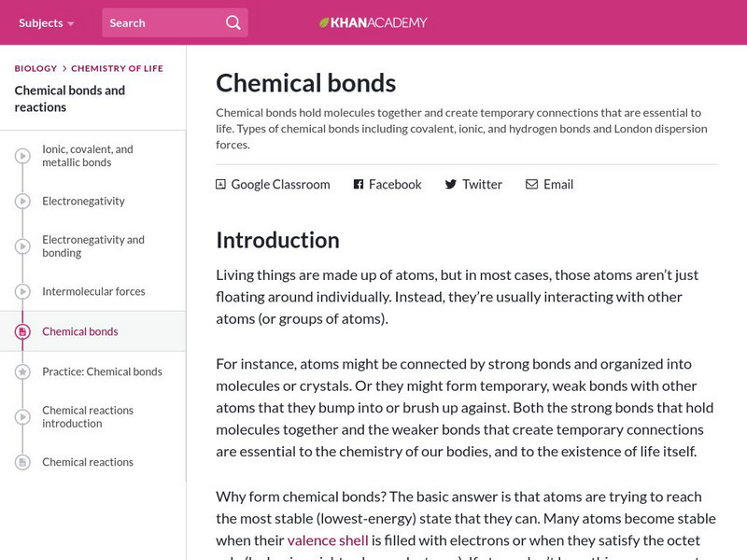
Task: Select Ionic, covalent, and metallic bonds lesson
Action: tap(87, 156)
